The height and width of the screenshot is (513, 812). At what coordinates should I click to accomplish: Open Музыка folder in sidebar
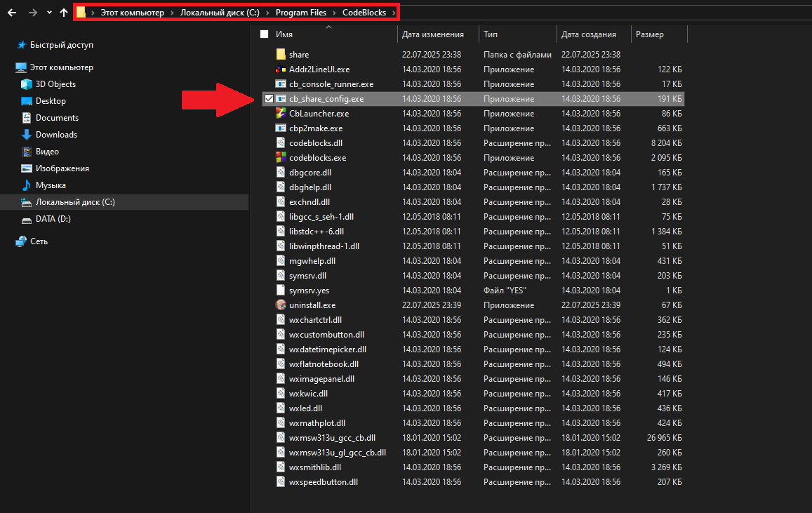[51, 185]
